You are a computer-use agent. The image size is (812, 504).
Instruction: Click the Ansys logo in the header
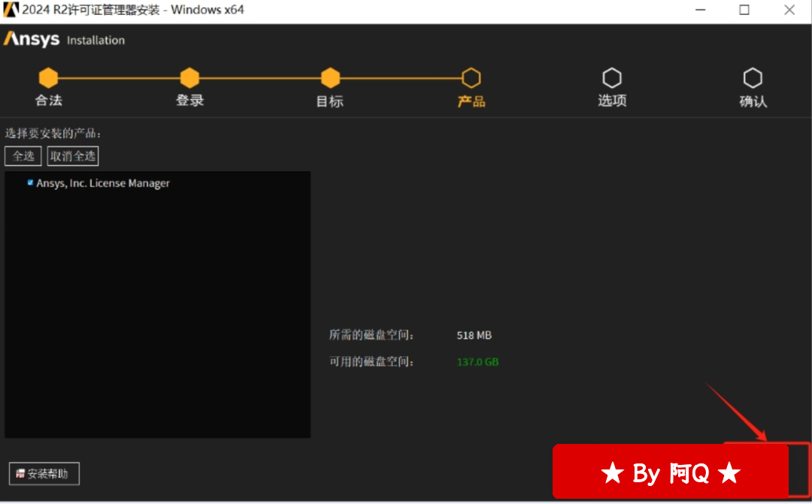tap(32, 39)
